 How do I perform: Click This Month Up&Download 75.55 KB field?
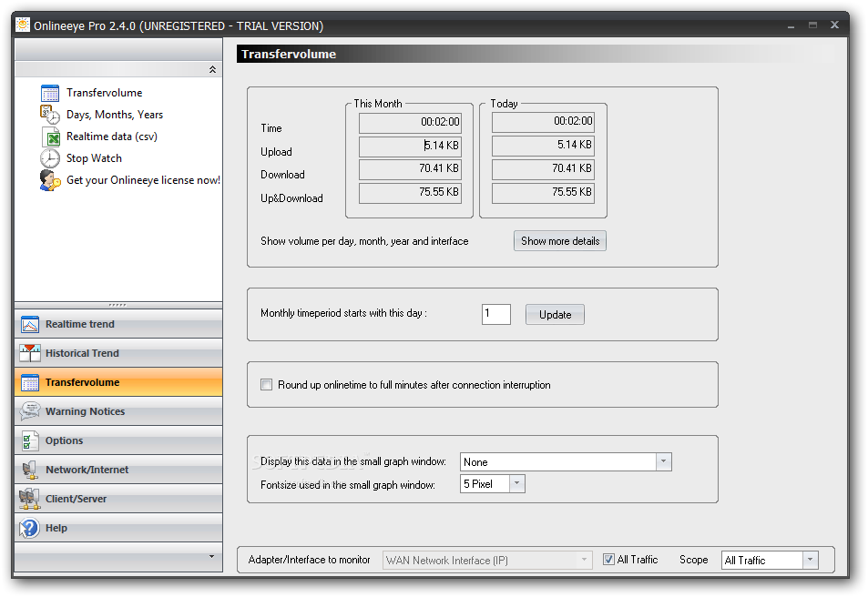[410, 193]
